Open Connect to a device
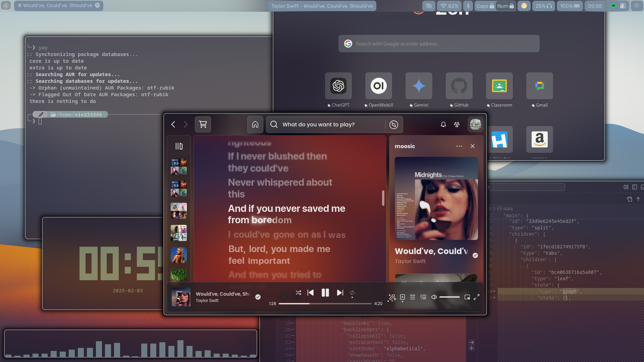 pyautogui.click(x=423, y=297)
